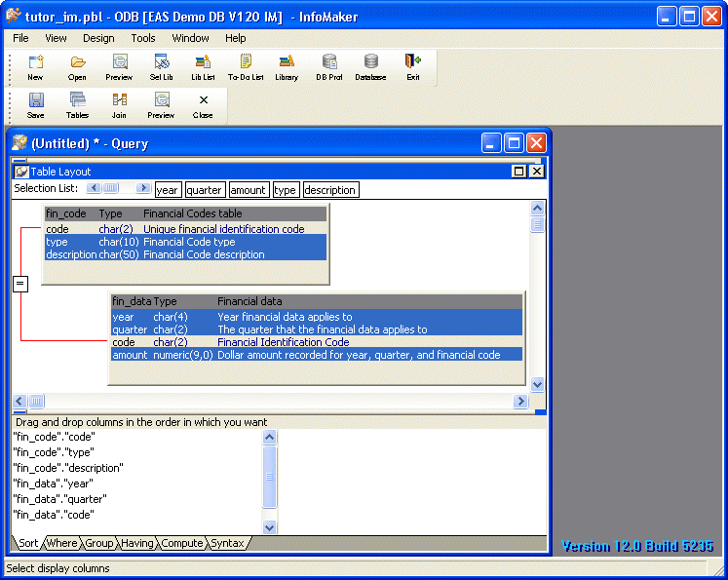Click Preview in the query toolbar
The width and height of the screenshot is (728, 580).
click(161, 105)
